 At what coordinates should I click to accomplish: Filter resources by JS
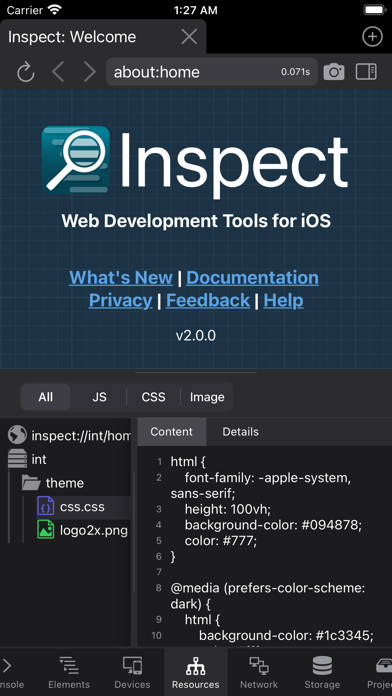tap(99, 397)
